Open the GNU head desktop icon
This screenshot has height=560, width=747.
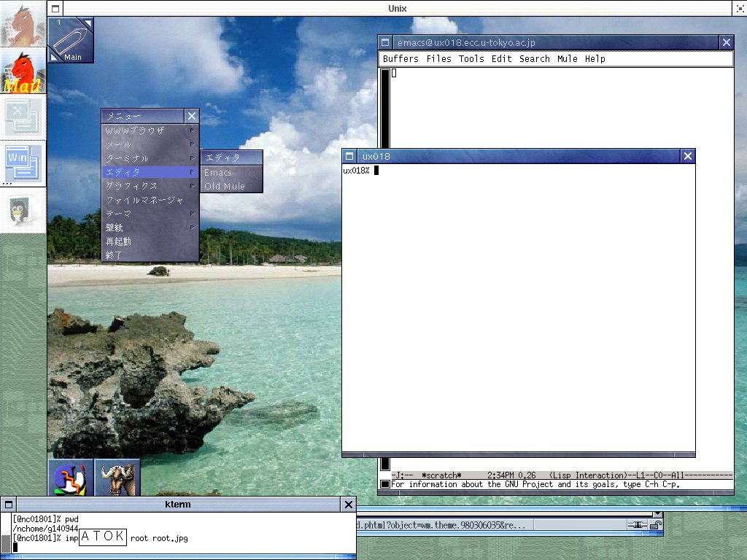117,478
